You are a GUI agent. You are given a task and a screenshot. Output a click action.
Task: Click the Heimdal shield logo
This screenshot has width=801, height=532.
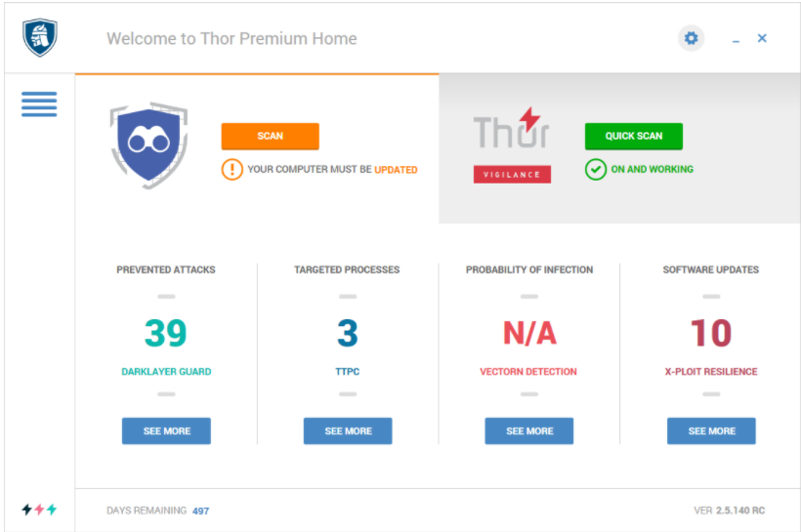[x=40, y=37]
